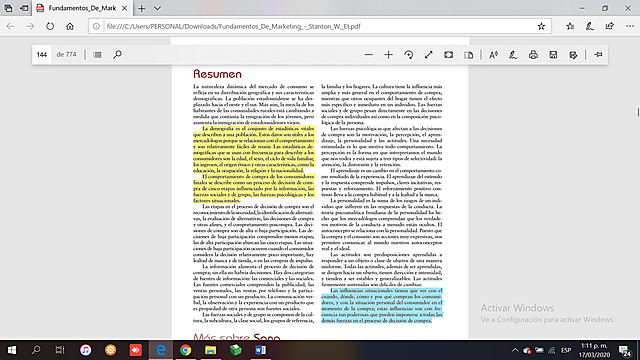The image size is (640, 360).
Task: Click the page number field 144
Action: [x=42, y=55]
